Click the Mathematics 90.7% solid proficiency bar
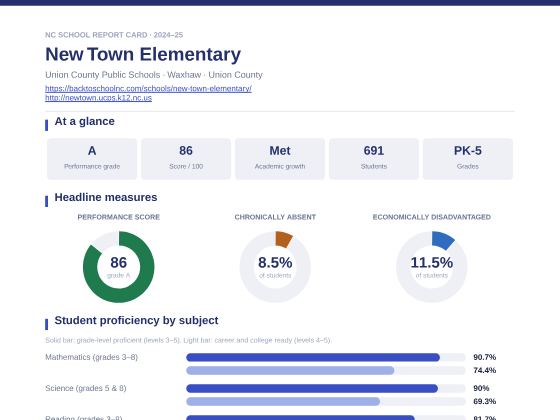The image size is (560, 420). (313, 357)
